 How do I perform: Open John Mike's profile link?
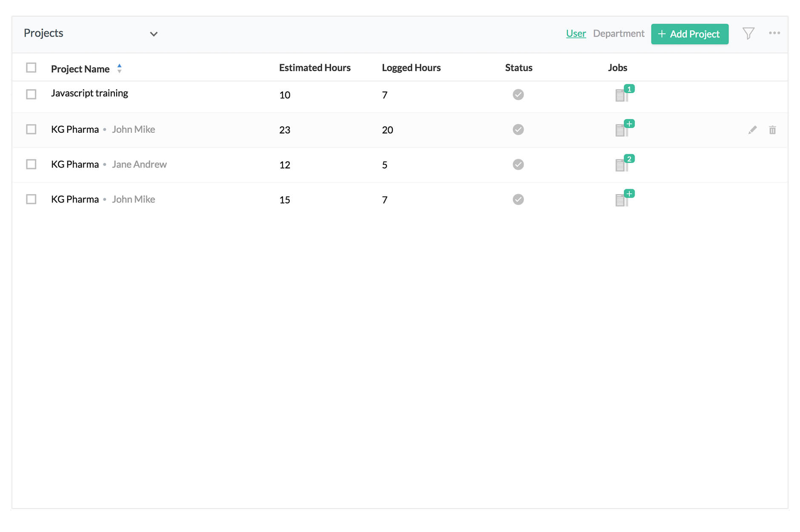133,129
